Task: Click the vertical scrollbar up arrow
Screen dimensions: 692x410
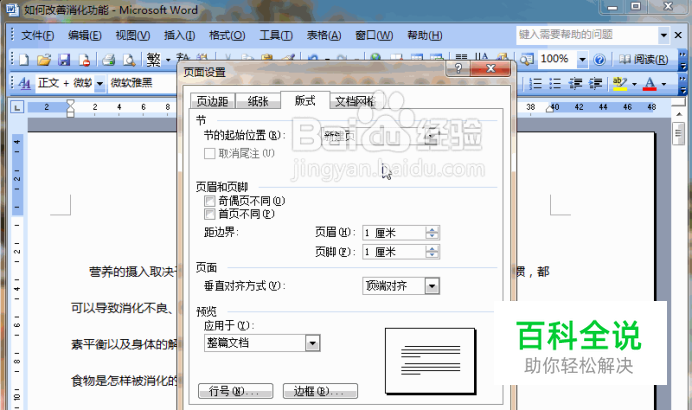Action: click(x=679, y=114)
